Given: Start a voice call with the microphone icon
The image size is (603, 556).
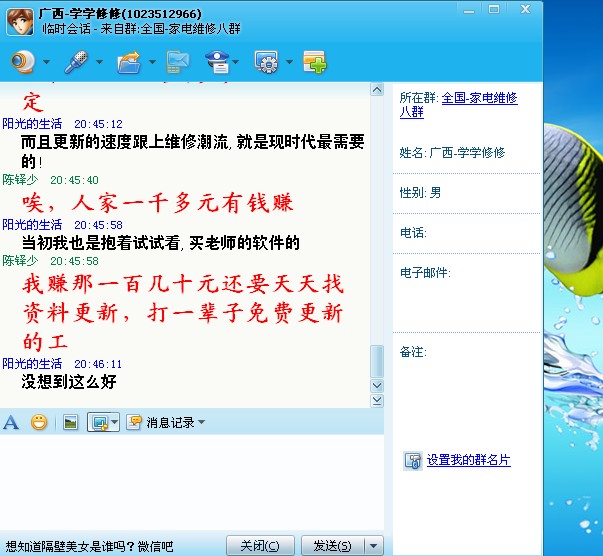Looking at the screenshot, I should tap(76, 62).
